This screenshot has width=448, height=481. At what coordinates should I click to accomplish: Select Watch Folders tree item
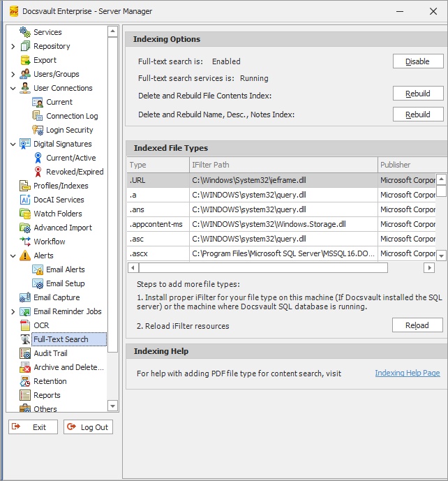pyautogui.click(x=58, y=214)
